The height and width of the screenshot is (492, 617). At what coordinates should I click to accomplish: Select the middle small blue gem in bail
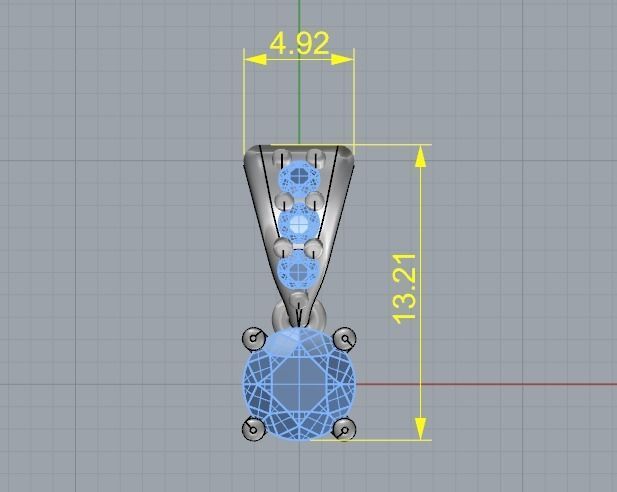tap(299, 224)
